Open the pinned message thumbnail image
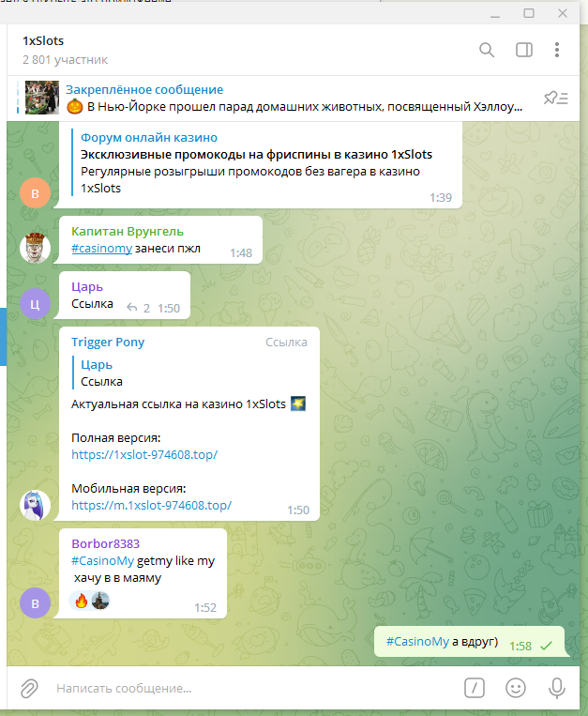The width and height of the screenshot is (588, 716). point(42,98)
